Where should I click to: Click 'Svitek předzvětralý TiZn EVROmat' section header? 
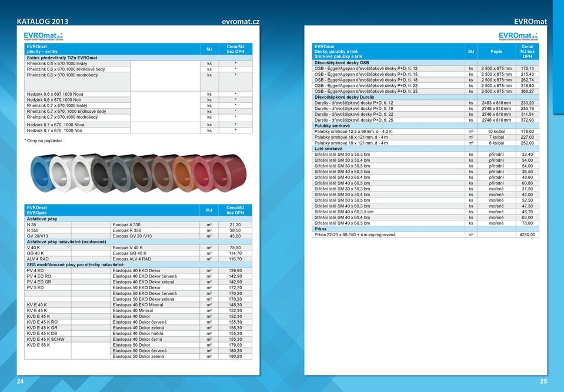138,58
